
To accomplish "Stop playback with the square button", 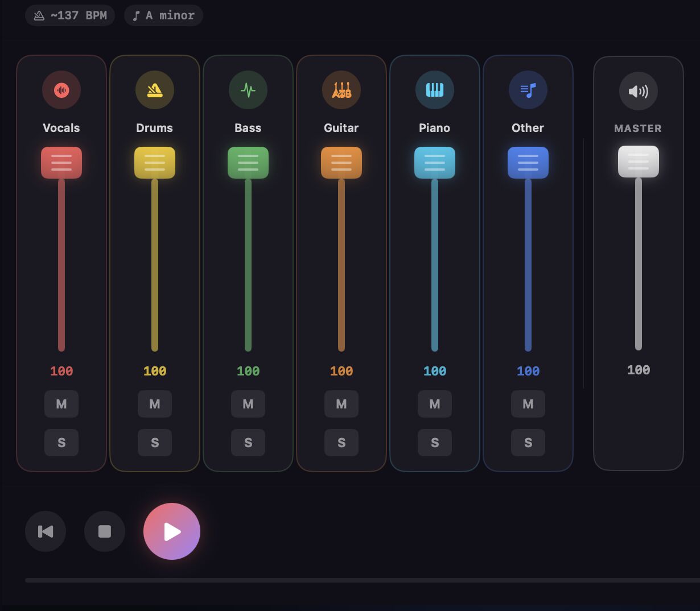I will pos(105,531).
